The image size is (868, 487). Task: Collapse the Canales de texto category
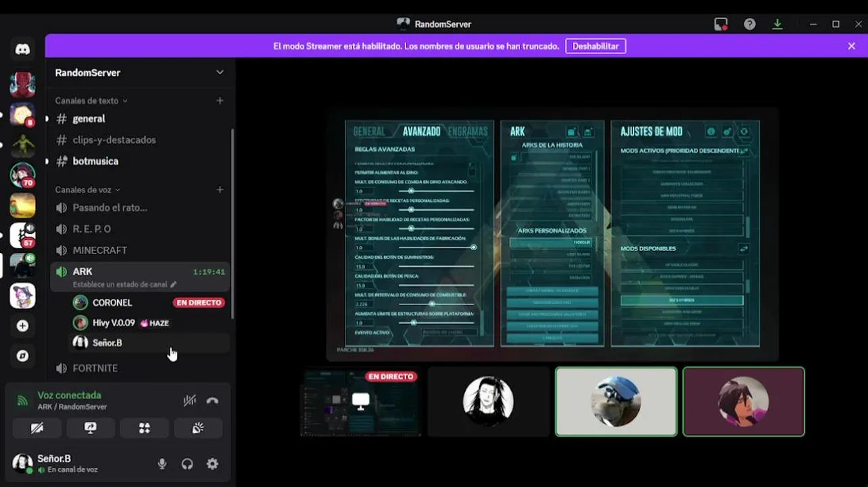pos(91,101)
